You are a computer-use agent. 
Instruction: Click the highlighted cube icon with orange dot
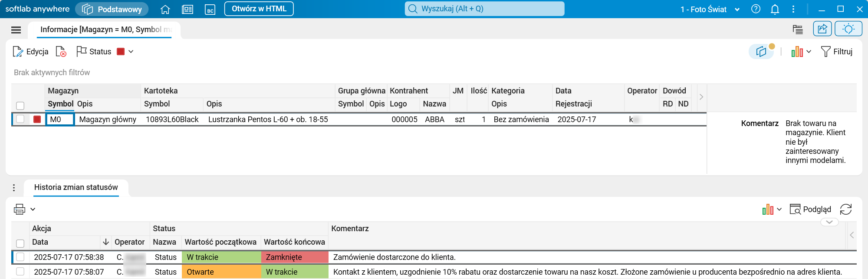point(762,51)
